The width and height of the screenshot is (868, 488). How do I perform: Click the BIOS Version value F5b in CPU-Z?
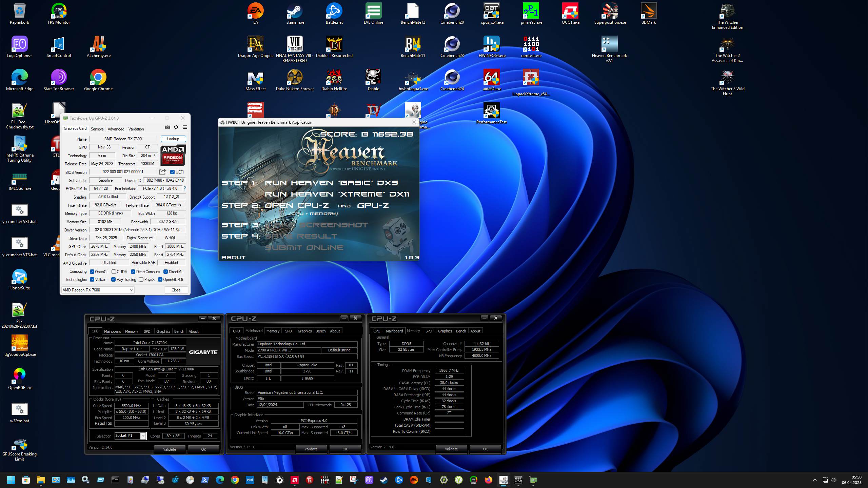pyautogui.click(x=307, y=399)
